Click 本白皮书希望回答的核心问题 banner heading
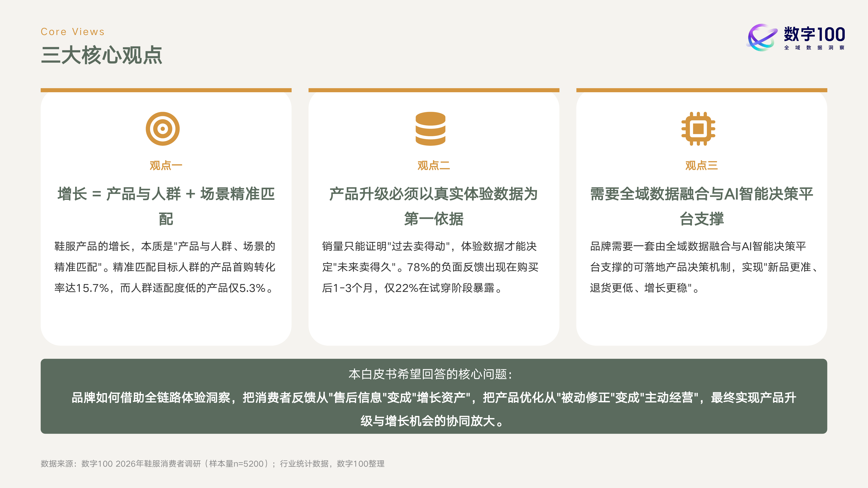868x488 pixels. coord(431,374)
